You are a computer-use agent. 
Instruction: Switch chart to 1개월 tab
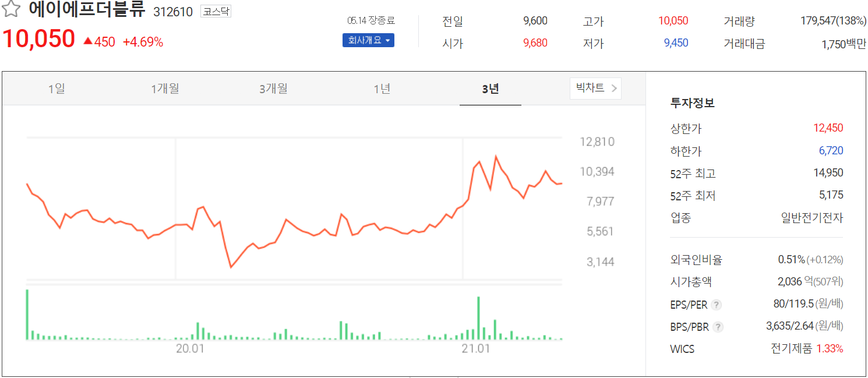(x=165, y=89)
